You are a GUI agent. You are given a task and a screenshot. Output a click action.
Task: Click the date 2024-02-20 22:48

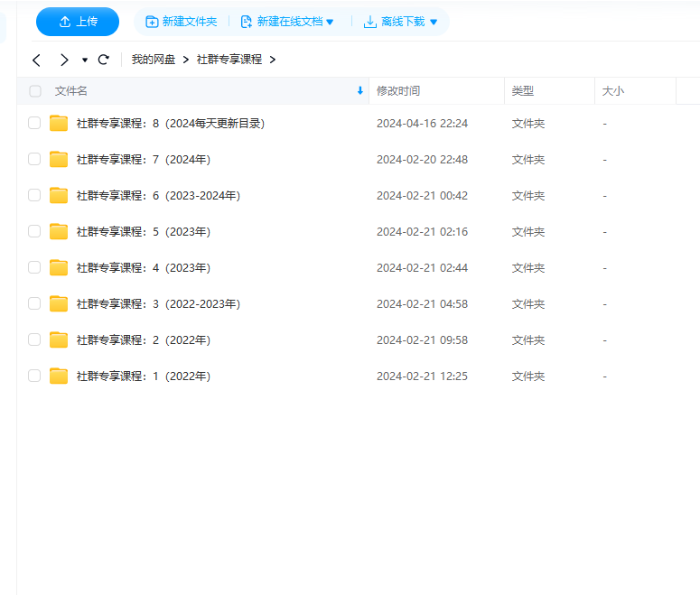tap(422, 160)
